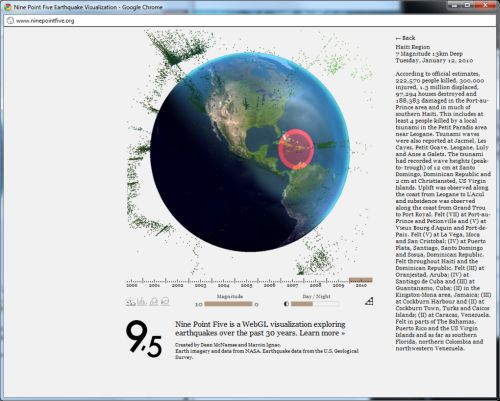The image size is (500, 401).
Task: Jump to 2006 on the timeline
Action: (270, 285)
